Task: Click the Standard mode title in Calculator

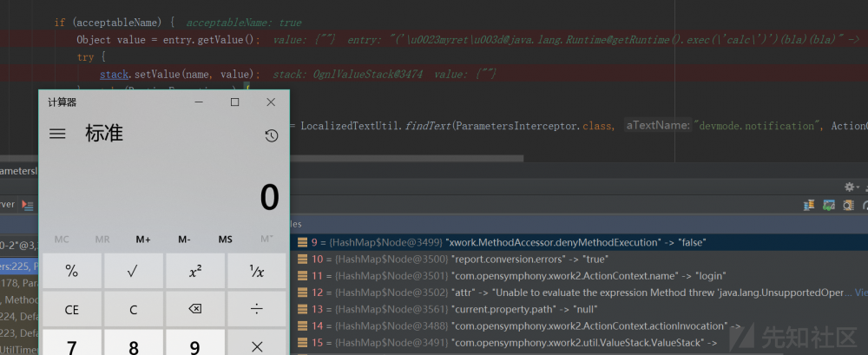Action: pyautogui.click(x=104, y=134)
